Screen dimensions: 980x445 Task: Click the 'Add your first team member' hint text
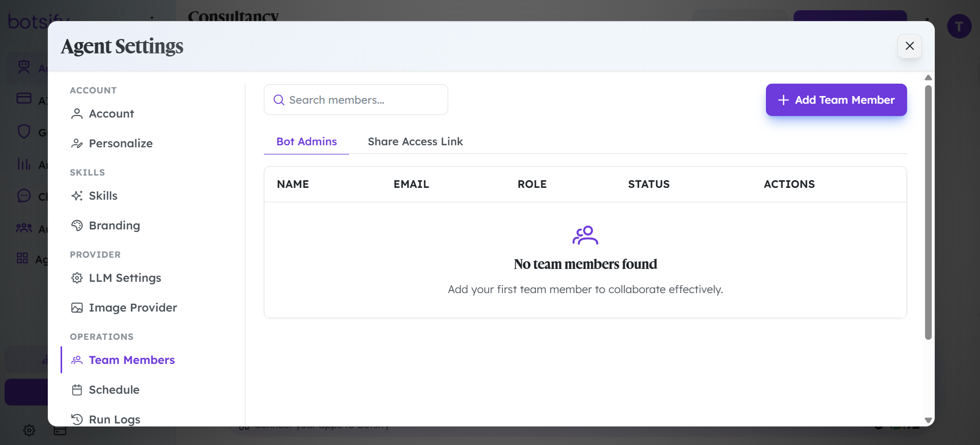tap(585, 289)
